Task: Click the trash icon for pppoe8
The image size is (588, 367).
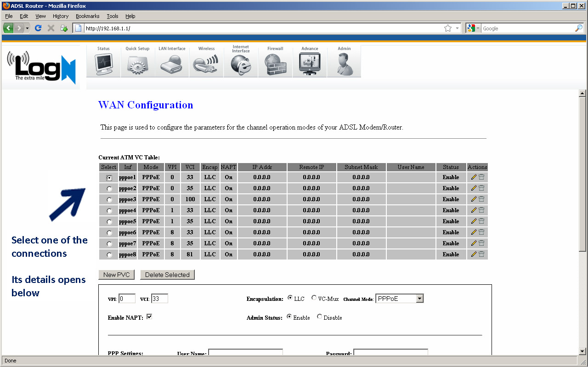Action: click(481, 254)
